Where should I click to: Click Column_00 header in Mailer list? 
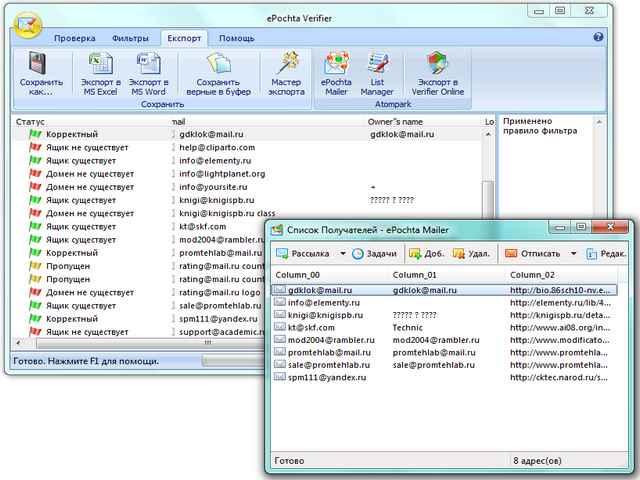pyautogui.click(x=329, y=275)
